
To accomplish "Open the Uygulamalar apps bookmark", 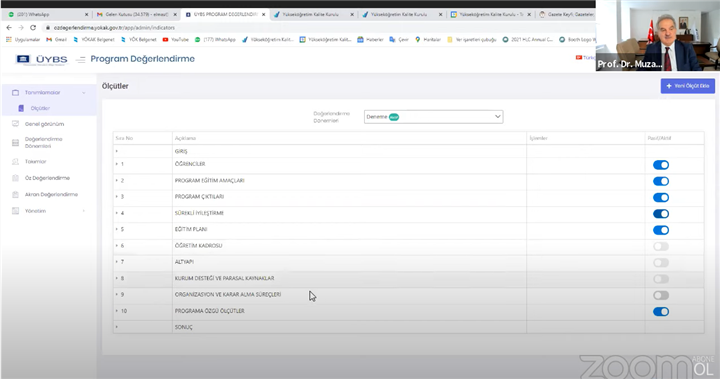I will pos(23,40).
